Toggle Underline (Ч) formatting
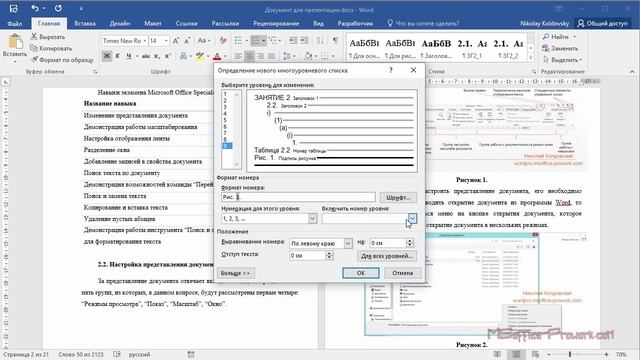640x360 pixels. point(129,56)
